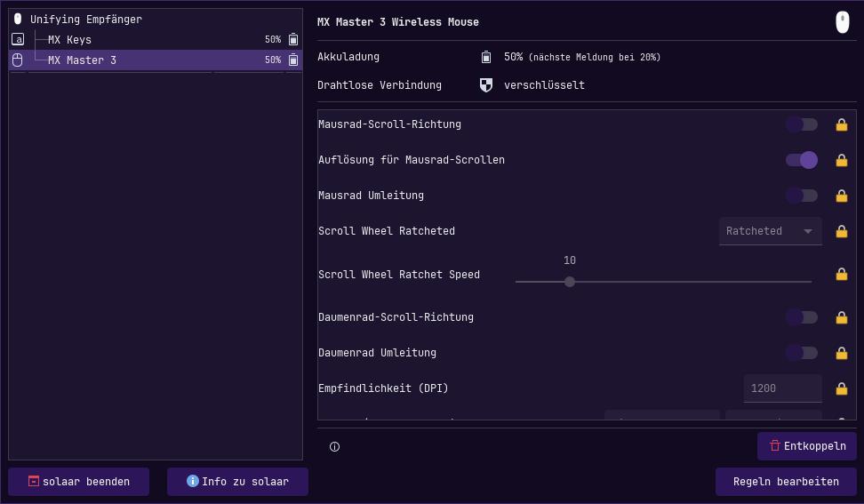Image resolution: width=864 pixels, height=504 pixels.
Task: Click Entkoppeln button
Action: pyautogui.click(x=807, y=446)
